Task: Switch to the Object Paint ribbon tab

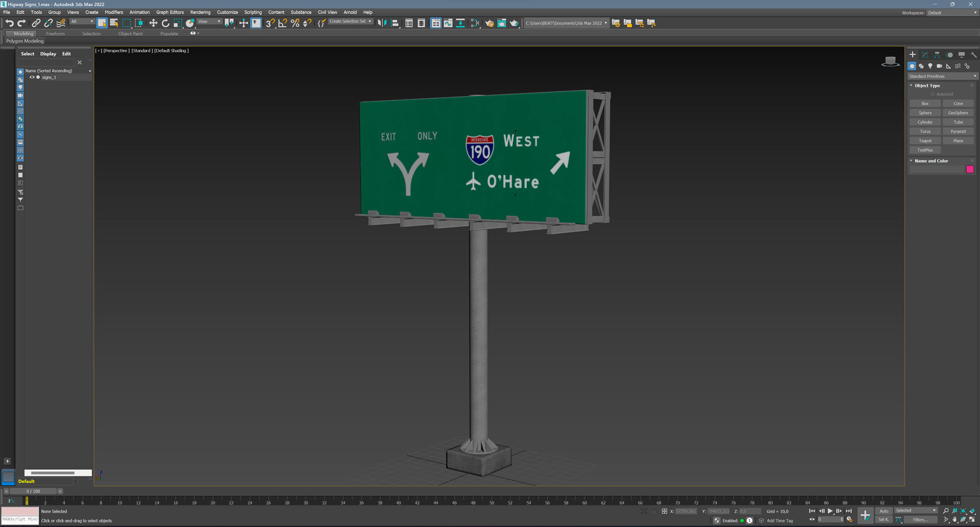Action: (130, 34)
